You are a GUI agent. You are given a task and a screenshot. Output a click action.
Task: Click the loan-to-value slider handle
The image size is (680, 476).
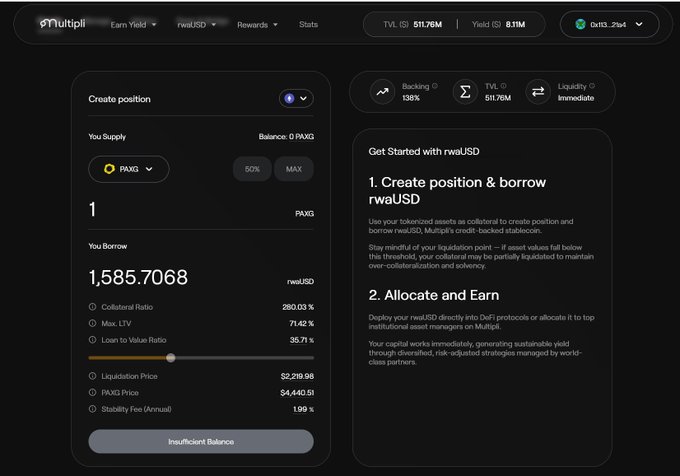171,358
